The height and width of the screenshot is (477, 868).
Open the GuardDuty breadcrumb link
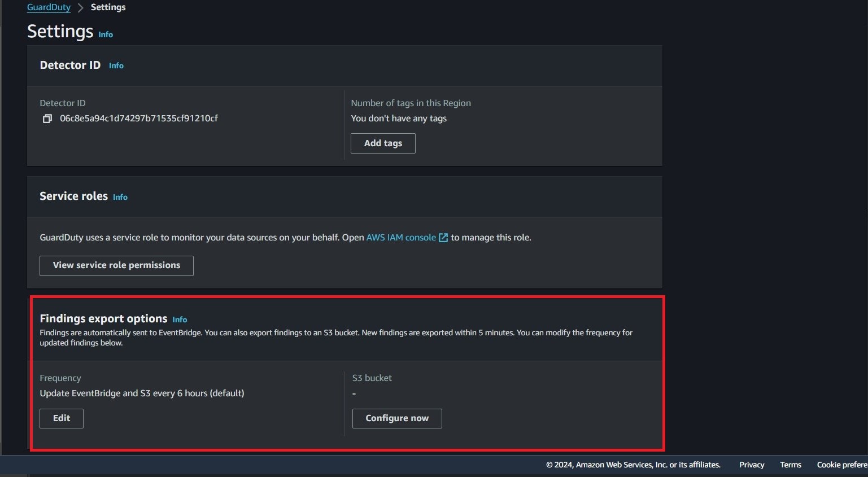pyautogui.click(x=49, y=7)
